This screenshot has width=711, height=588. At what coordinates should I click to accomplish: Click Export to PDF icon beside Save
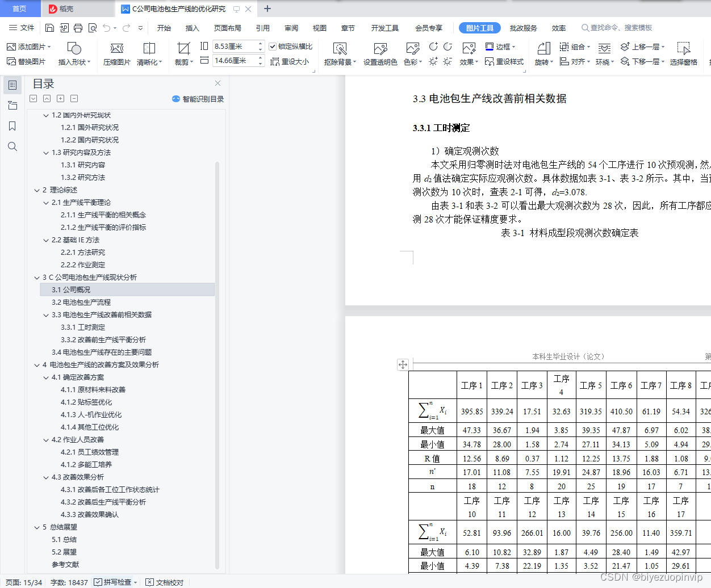coord(64,28)
